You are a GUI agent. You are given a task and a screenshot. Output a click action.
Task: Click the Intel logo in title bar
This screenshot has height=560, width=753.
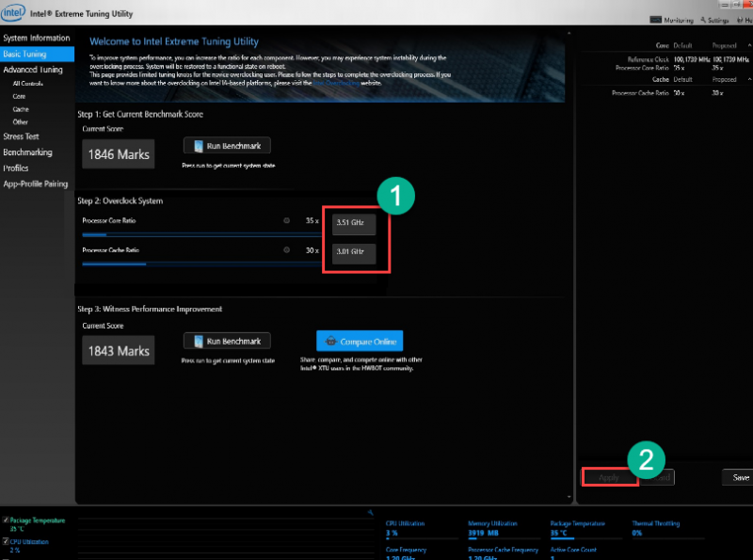click(x=13, y=12)
